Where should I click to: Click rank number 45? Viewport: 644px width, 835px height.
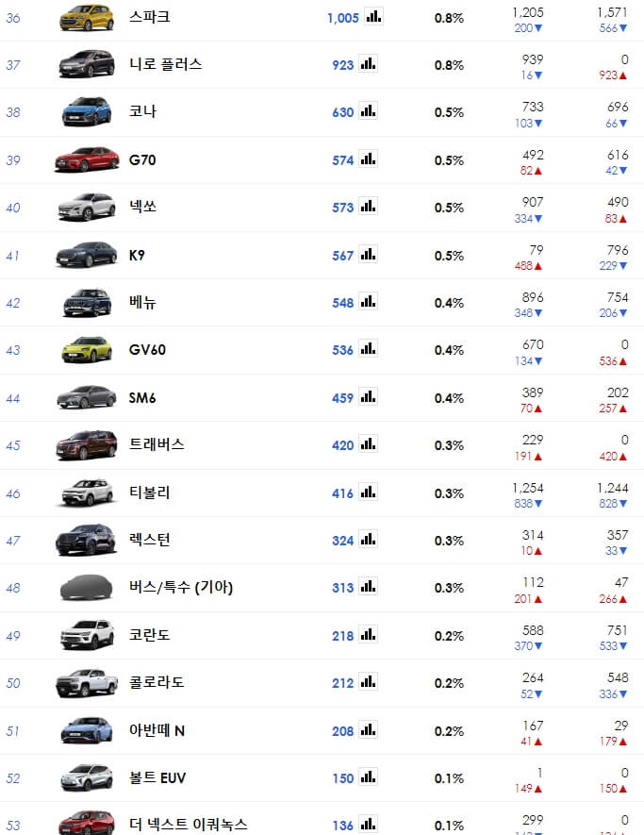pos(13,445)
